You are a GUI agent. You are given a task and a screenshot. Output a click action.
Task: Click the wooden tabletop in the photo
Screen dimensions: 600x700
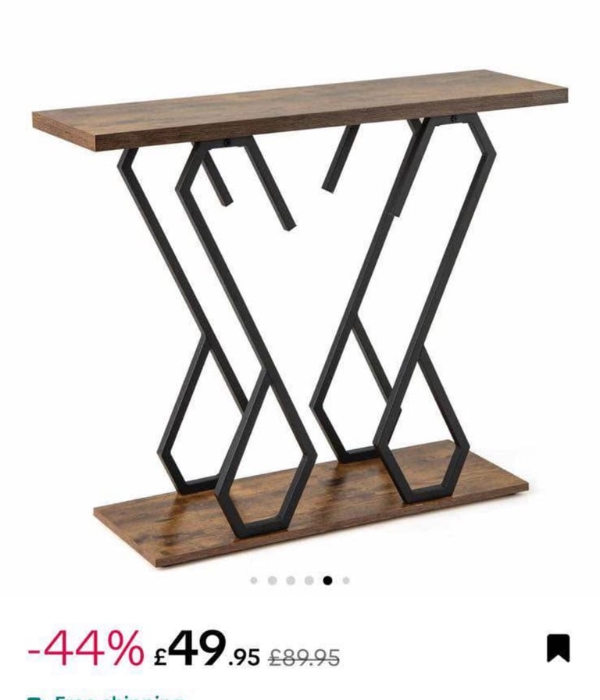click(x=300, y=110)
